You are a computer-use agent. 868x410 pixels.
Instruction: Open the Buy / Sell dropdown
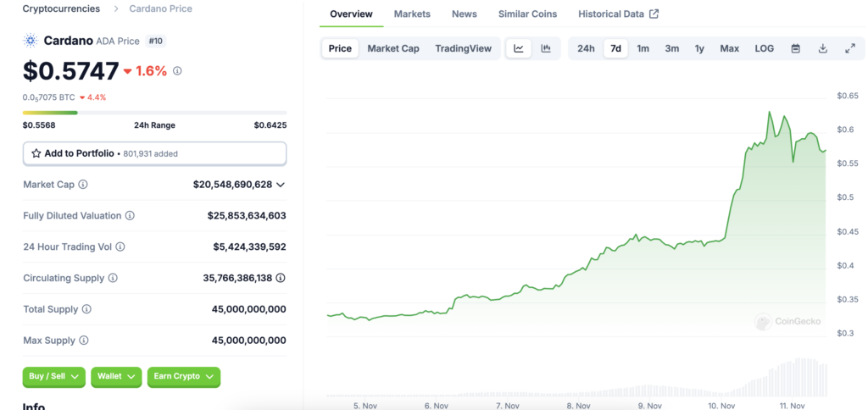(54, 376)
